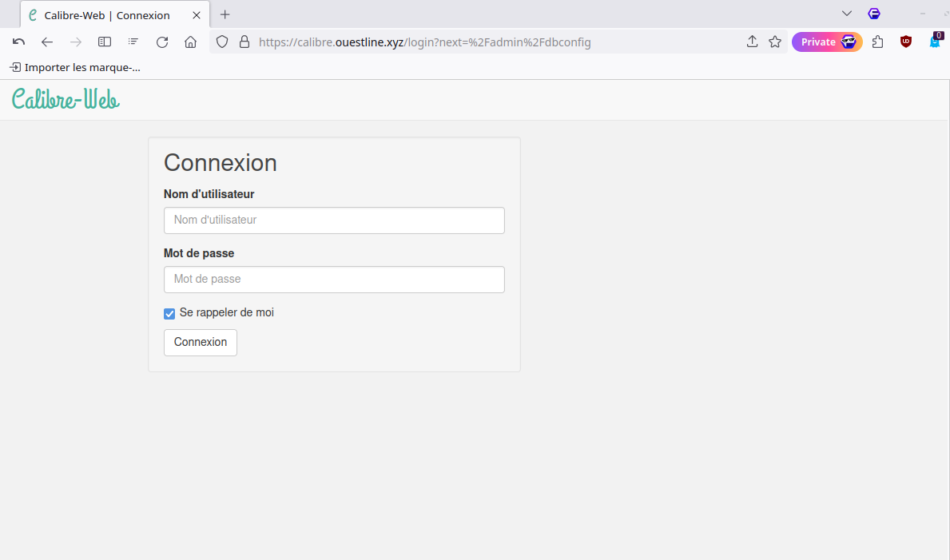The height and width of the screenshot is (560, 950).
Task: Click the Calibre-Web logo in header
Action: click(x=66, y=99)
